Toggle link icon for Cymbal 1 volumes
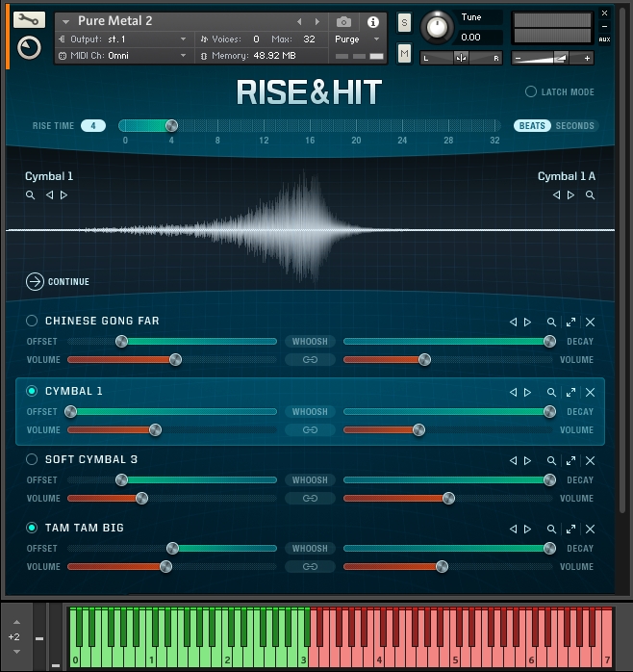The width and height of the screenshot is (633, 672). pyautogui.click(x=310, y=429)
